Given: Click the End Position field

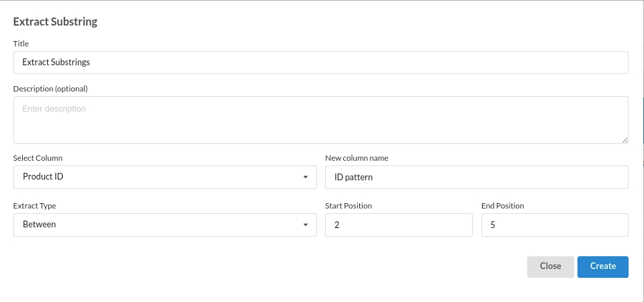Looking at the screenshot, I should 555,225.
